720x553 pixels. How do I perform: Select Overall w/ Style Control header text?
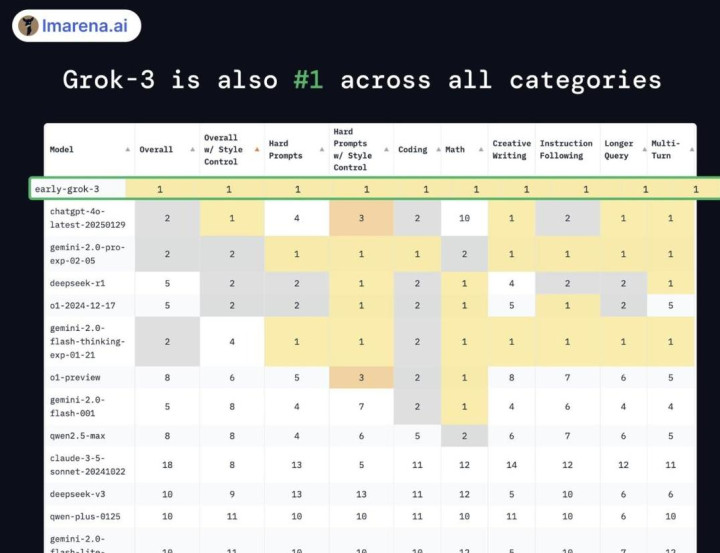tap(224, 149)
